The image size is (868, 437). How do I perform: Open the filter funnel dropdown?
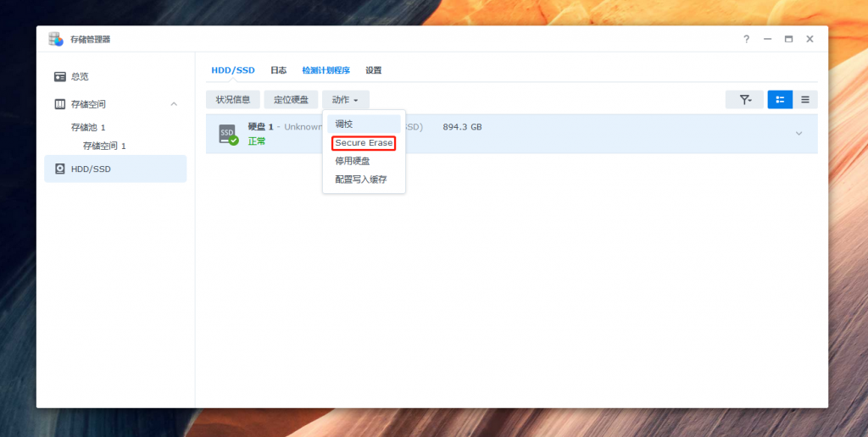pos(744,100)
